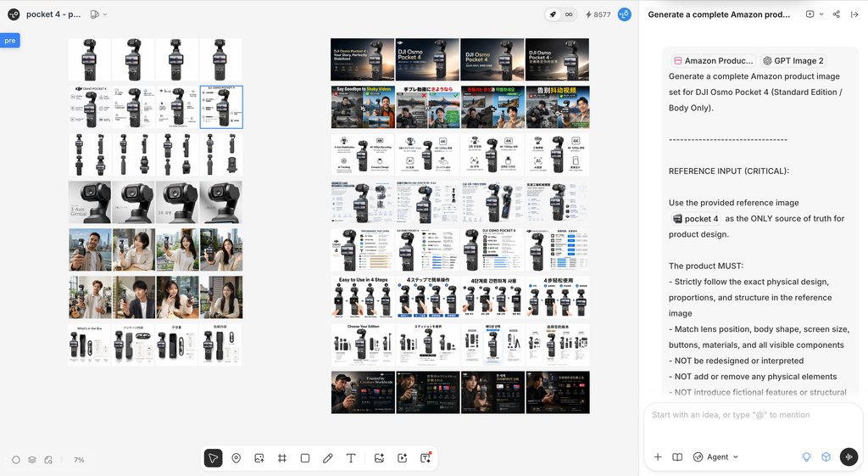Click the voice input waveform button

click(x=849, y=456)
